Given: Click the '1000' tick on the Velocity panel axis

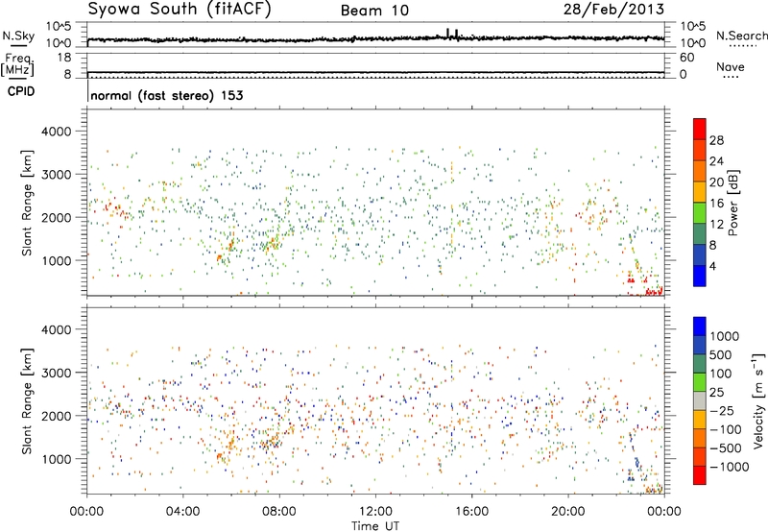Looking at the screenshot, I should point(57,459).
